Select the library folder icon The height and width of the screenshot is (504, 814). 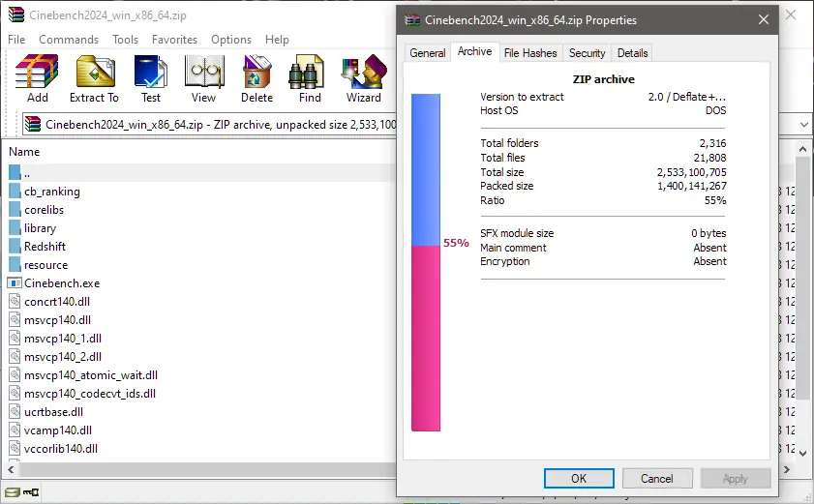[15, 228]
